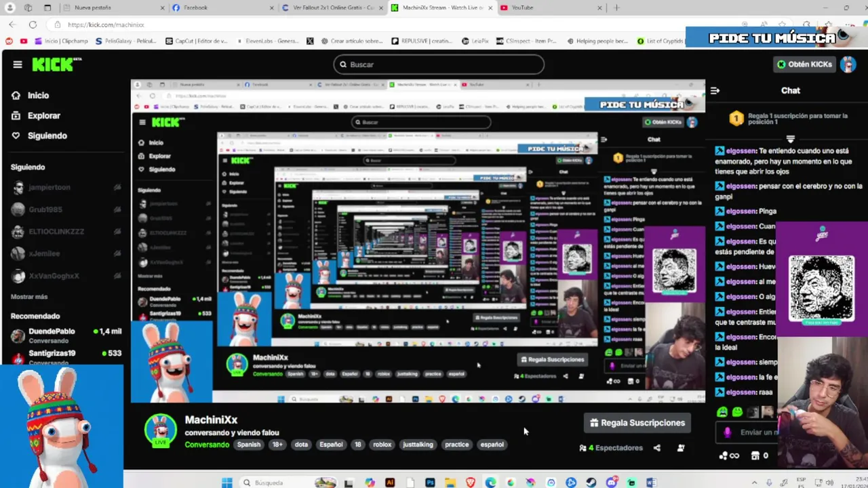This screenshot has width=868, height=488.
Task: Open the ElevenLabs bookmark
Action: click(269, 41)
